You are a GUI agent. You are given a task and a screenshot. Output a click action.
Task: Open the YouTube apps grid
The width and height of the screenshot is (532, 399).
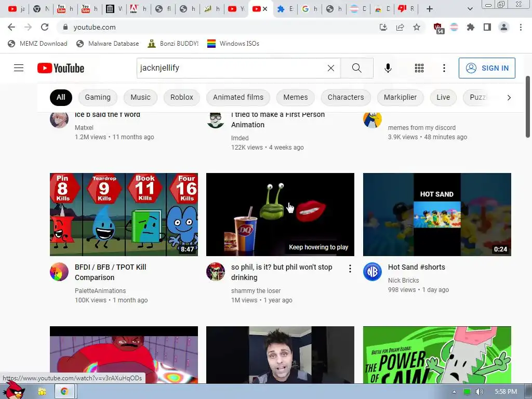coord(419,68)
